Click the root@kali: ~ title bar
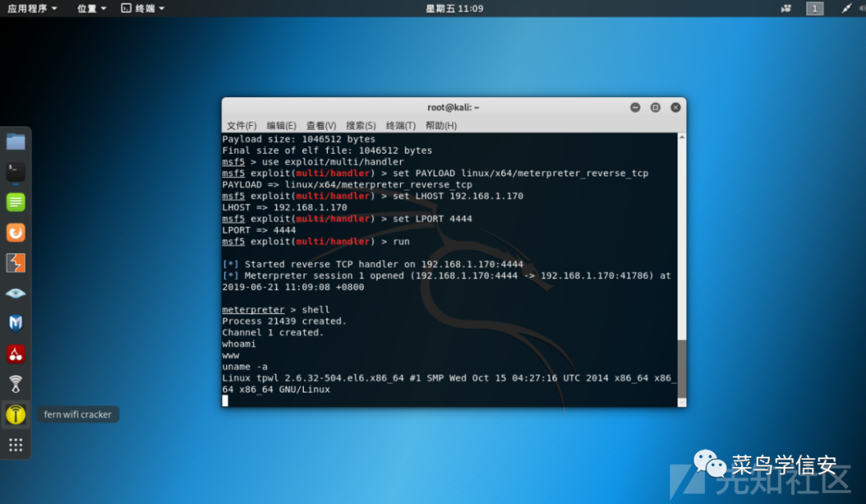 453,107
